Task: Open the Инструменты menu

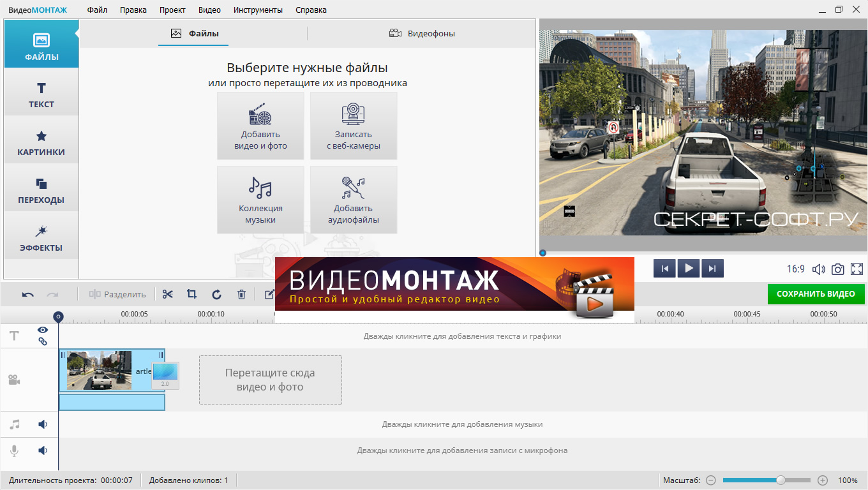Action: 258,10
